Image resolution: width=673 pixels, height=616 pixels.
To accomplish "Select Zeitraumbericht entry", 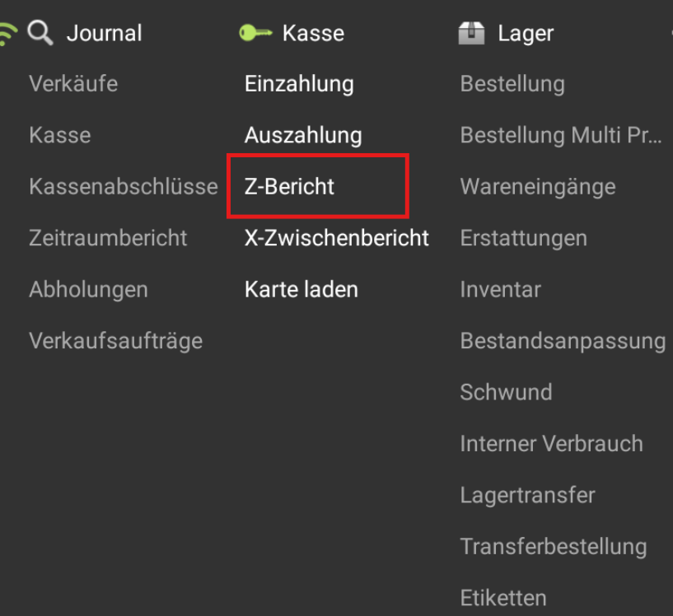I will click(x=108, y=238).
